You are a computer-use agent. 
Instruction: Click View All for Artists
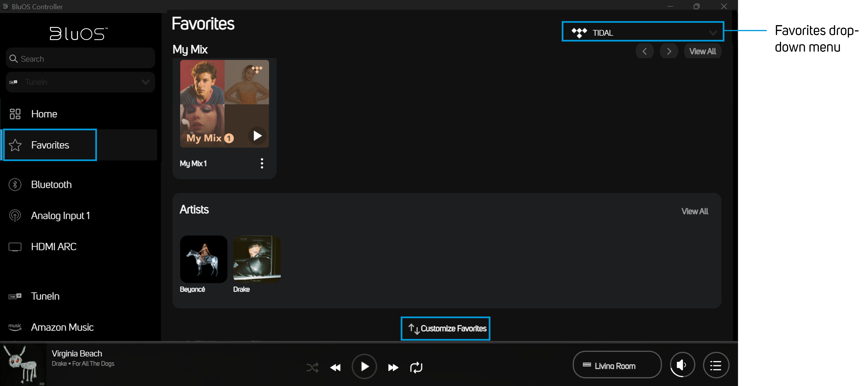[x=694, y=211]
